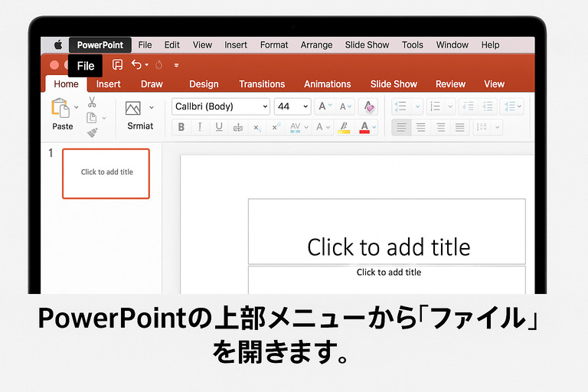Switch to the Transitions ribbon tab

point(262,84)
